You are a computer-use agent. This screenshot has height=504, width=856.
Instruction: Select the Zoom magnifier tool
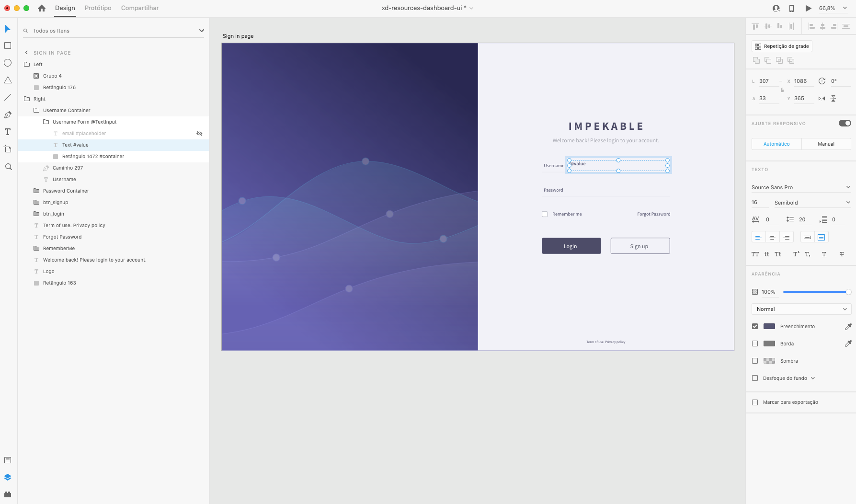click(8, 167)
